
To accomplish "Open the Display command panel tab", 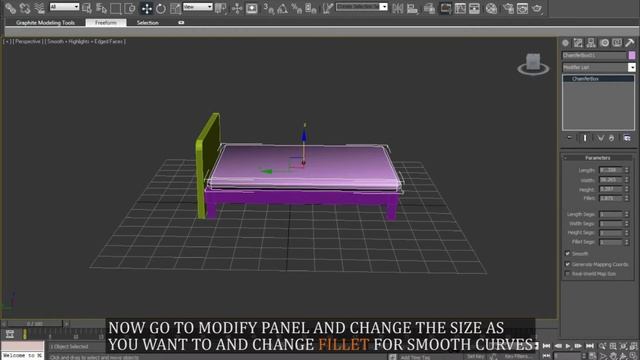I will 617,43.
